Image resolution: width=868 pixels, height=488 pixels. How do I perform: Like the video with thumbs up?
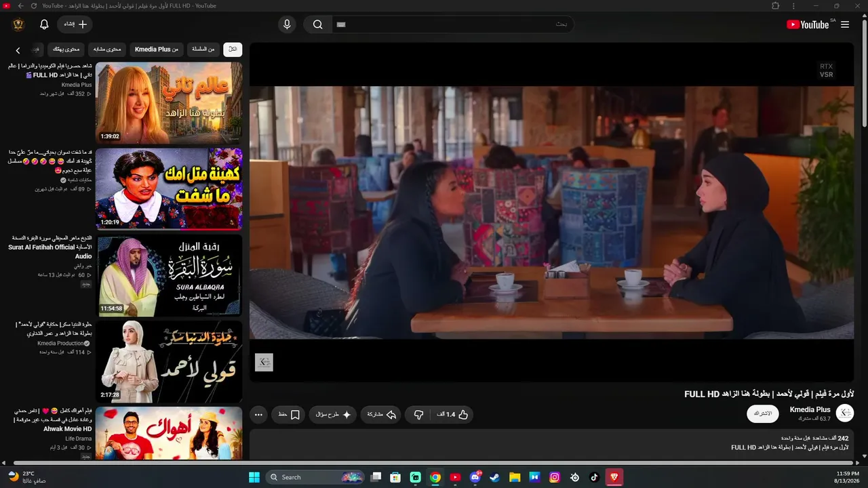tap(454, 414)
